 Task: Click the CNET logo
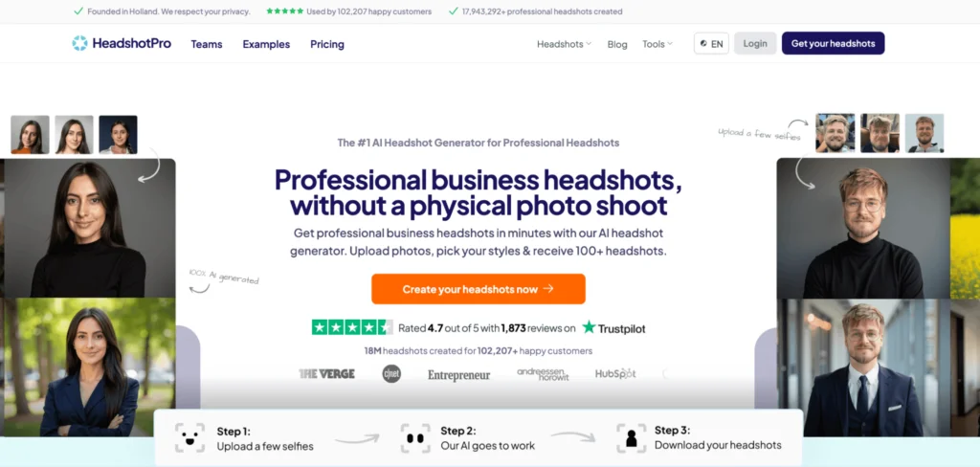(x=391, y=374)
